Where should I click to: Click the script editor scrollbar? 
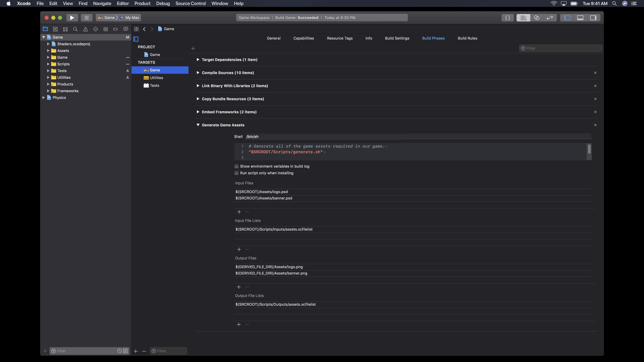589,149
